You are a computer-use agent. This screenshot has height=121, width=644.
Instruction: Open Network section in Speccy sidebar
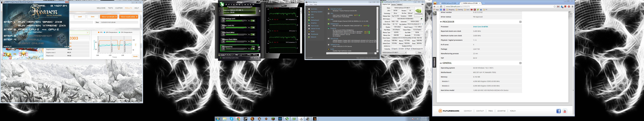(x=313, y=37)
